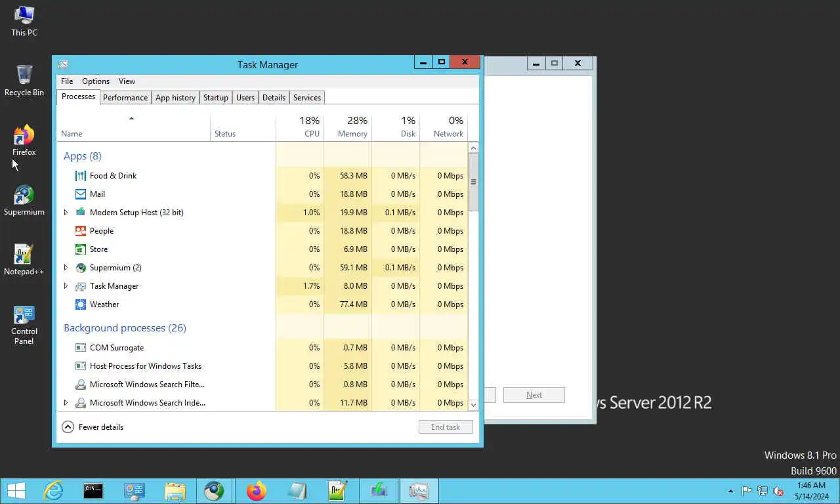Select the Background processes (26) header

click(125, 328)
